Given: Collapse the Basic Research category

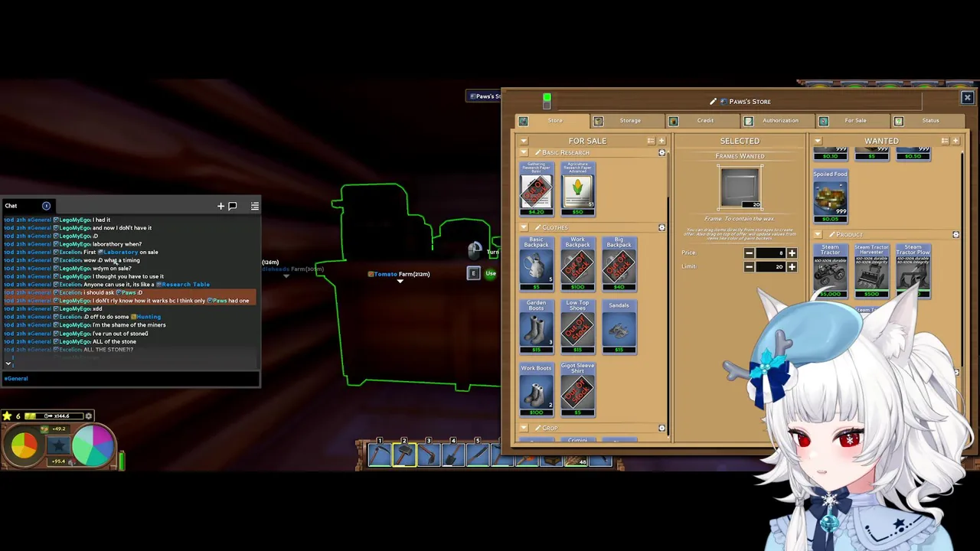Looking at the screenshot, I should (x=524, y=152).
